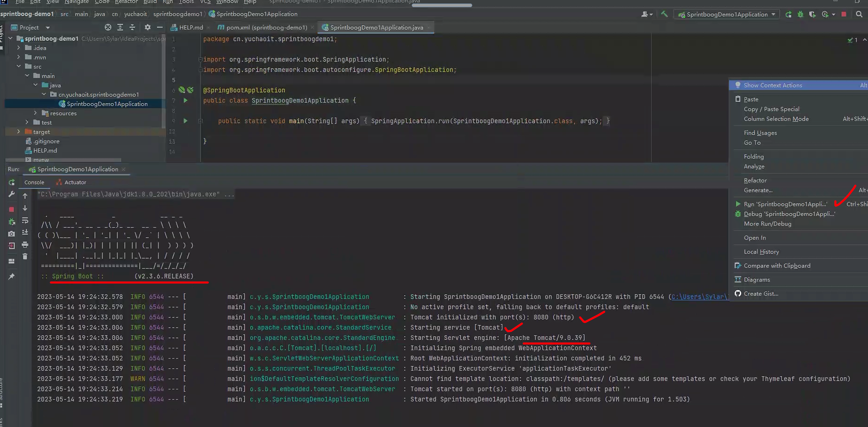Open the Project tool window settings gear

(148, 27)
